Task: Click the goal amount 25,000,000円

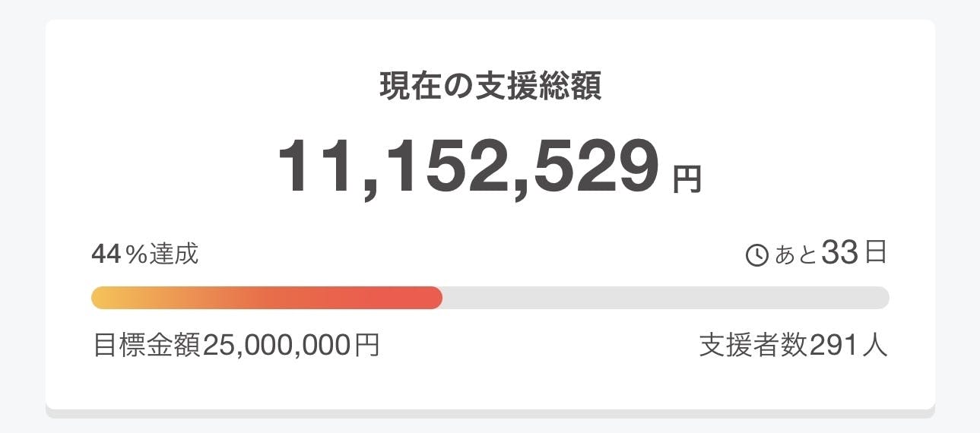Action: [291, 346]
